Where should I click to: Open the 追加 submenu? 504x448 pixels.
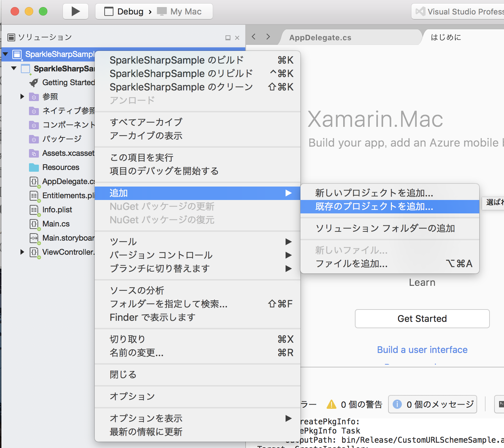tap(198, 193)
